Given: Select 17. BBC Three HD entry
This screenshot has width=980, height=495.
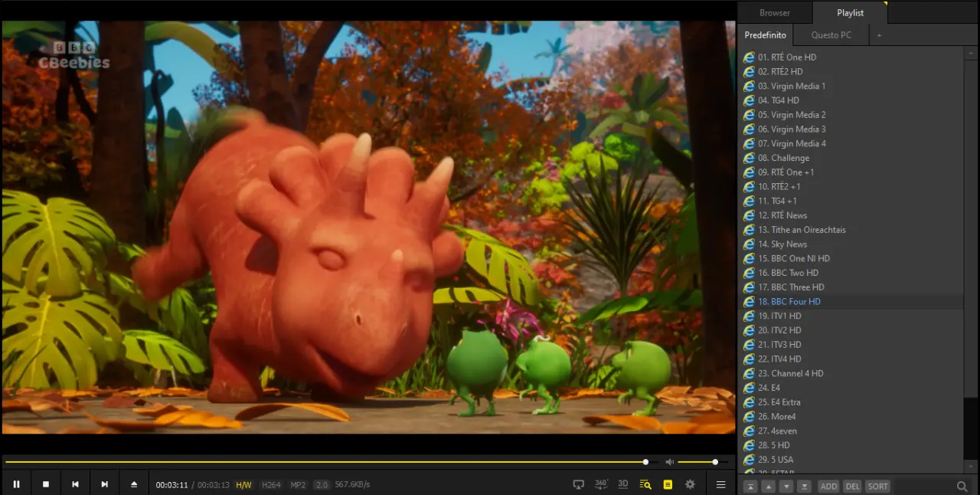Looking at the screenshot, I should pyautogui.click(x=851, y=287).
